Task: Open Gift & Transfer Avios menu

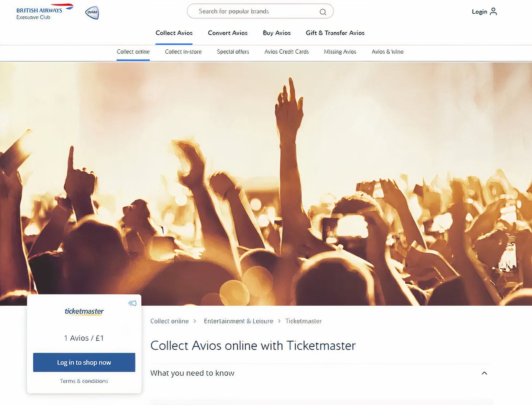Action: point(335,33)
